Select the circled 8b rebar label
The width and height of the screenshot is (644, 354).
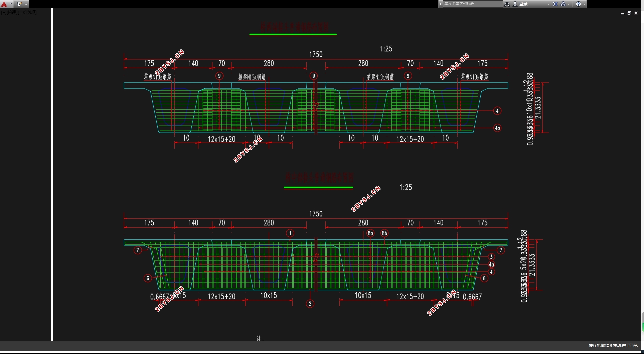pyautogui.click(x=384, y=233)
